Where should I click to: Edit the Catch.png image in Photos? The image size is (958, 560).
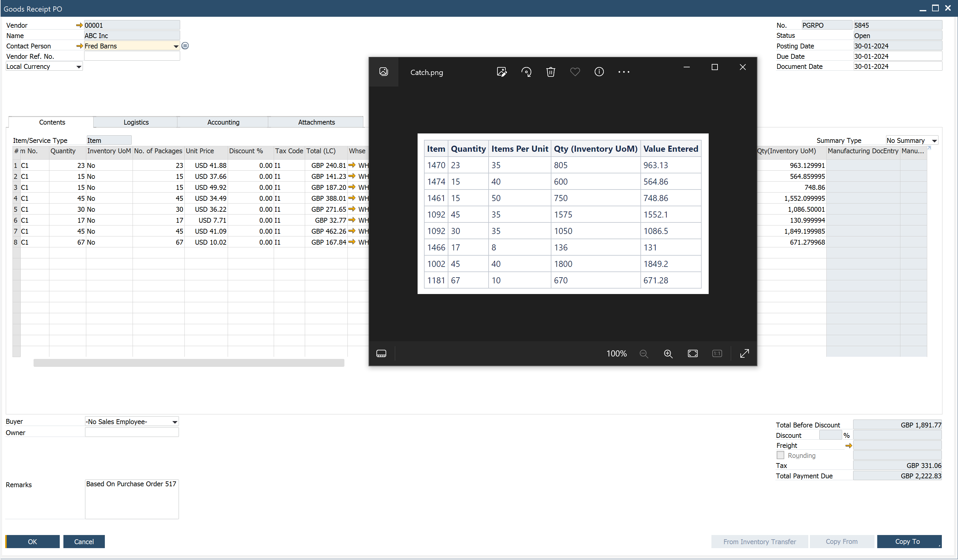tap(502, 72)
